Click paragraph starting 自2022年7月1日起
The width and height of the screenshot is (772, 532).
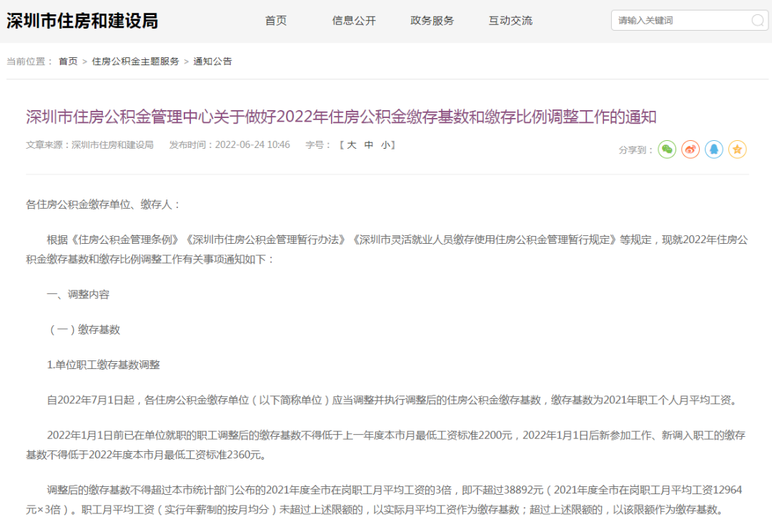coord(393,400)
